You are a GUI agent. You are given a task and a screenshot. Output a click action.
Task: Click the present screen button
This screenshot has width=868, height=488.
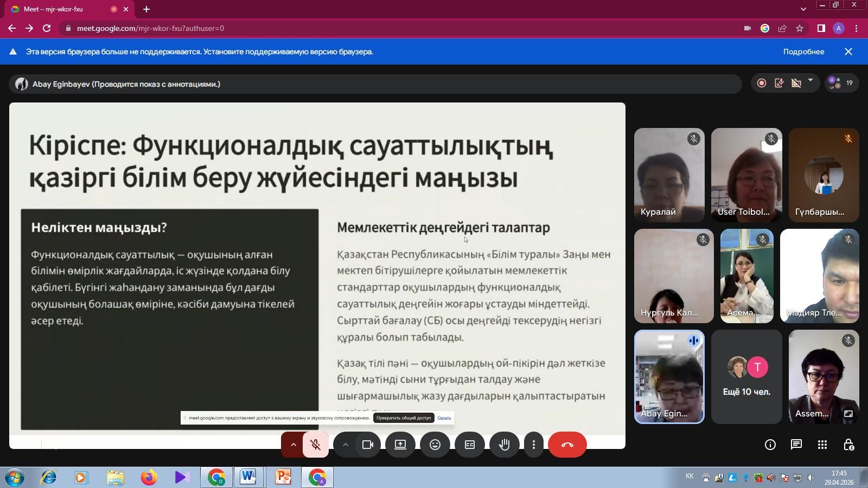pyautogui.click(x=400, y=445)
